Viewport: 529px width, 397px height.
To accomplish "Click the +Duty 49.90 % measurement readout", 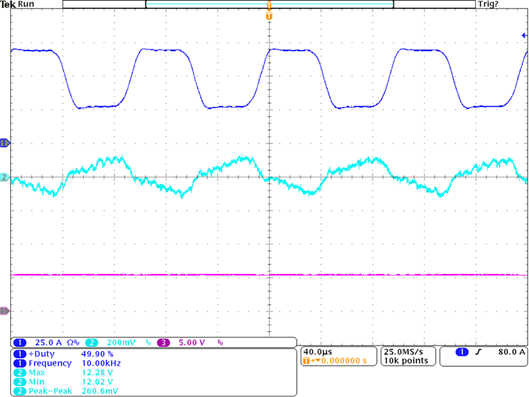I will coord(63,354).
